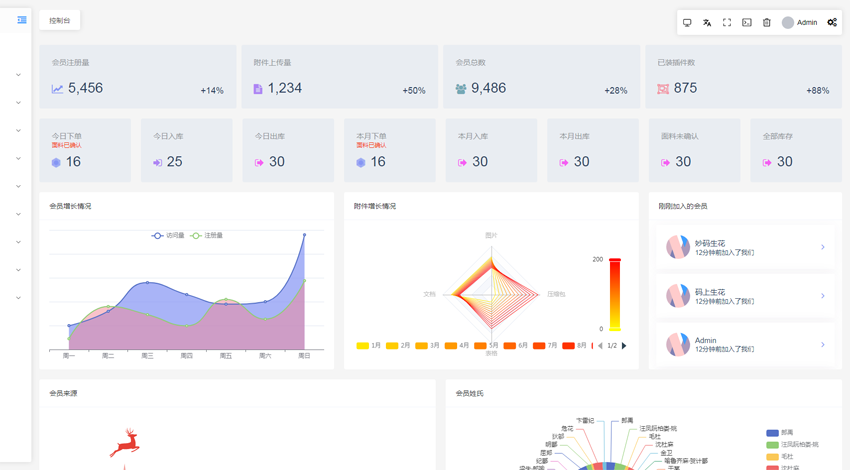Click the Admin member avatar in member list
The height and width of the screenshot is (470, 850).
click(678, 345)
